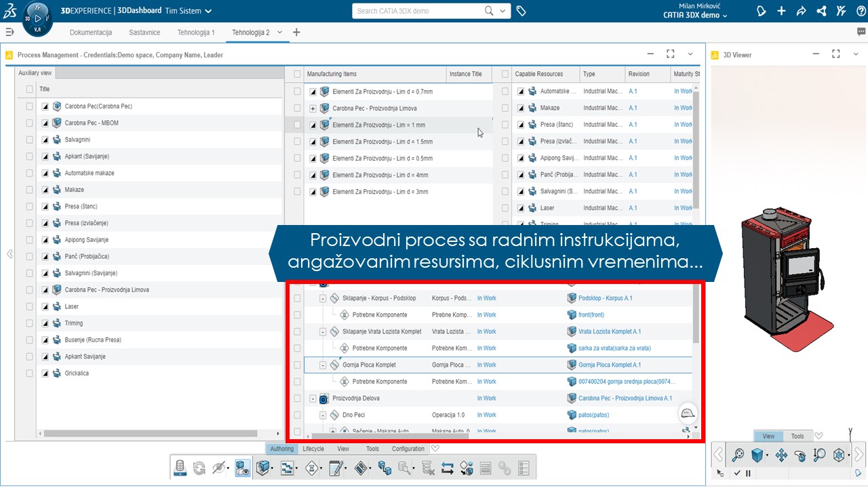Activate the rotate tool in the 3D Viewer
The image size is (868, 488).
coord(800,455)
